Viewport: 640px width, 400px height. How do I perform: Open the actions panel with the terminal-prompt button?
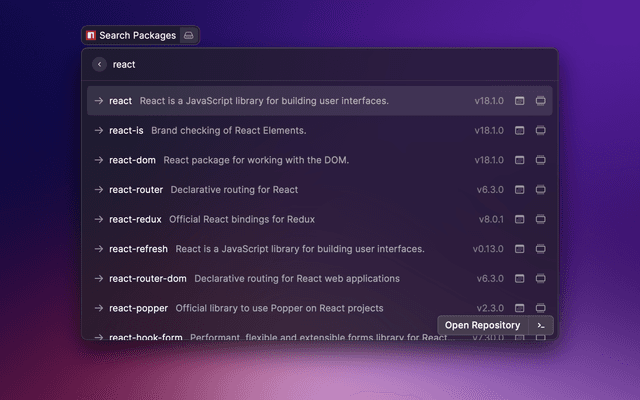(541, 325)
